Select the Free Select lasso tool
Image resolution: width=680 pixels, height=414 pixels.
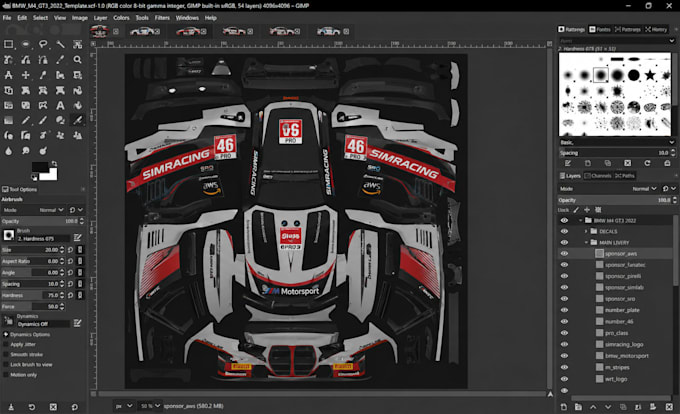pos(43,44)
